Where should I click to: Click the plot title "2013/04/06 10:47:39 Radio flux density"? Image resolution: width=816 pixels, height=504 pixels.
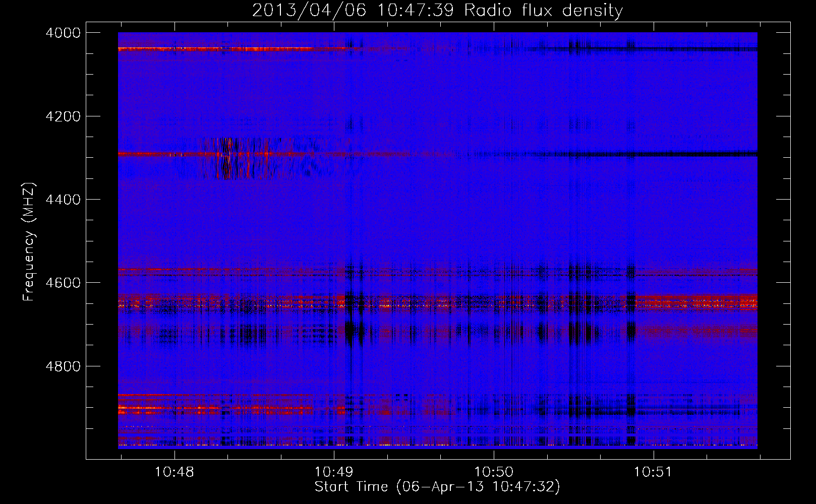[x=437, y=10]
